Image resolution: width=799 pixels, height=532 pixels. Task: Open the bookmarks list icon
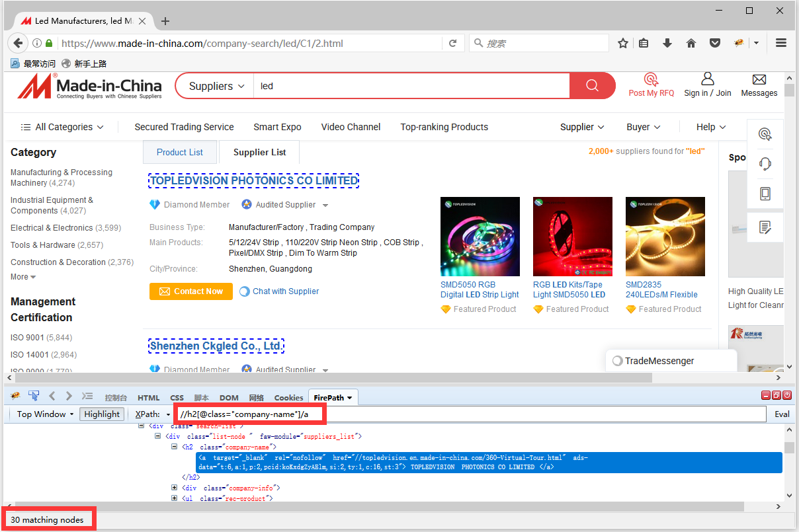[x=644, y=43]
